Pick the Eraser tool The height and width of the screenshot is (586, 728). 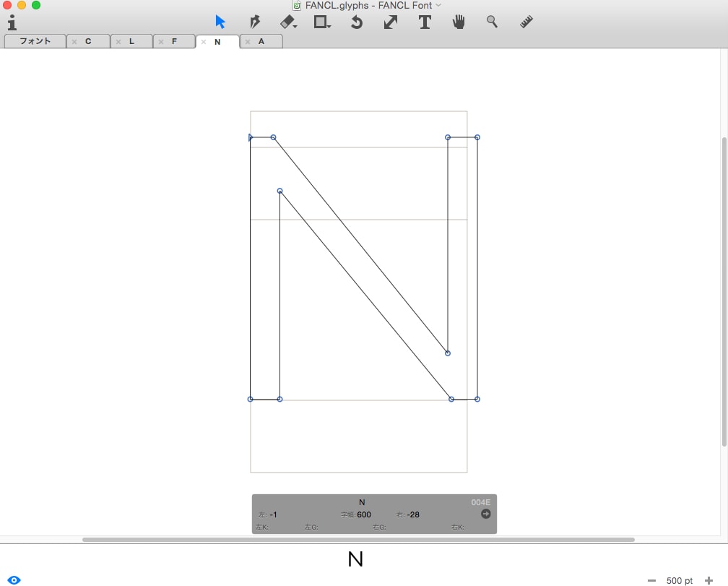pos(288,22)
